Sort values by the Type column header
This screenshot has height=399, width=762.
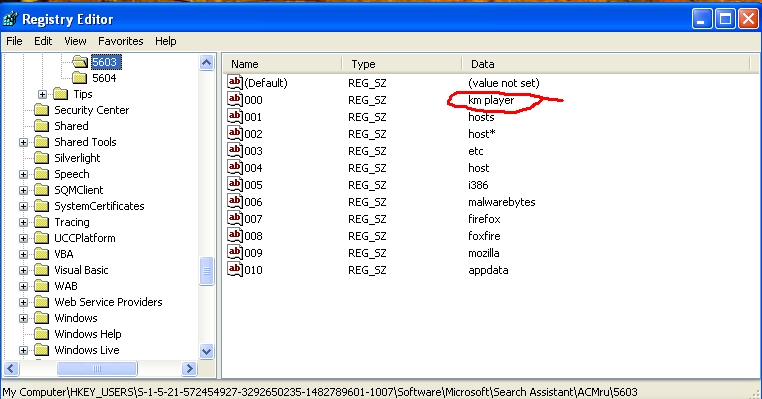tap(402, 64)
